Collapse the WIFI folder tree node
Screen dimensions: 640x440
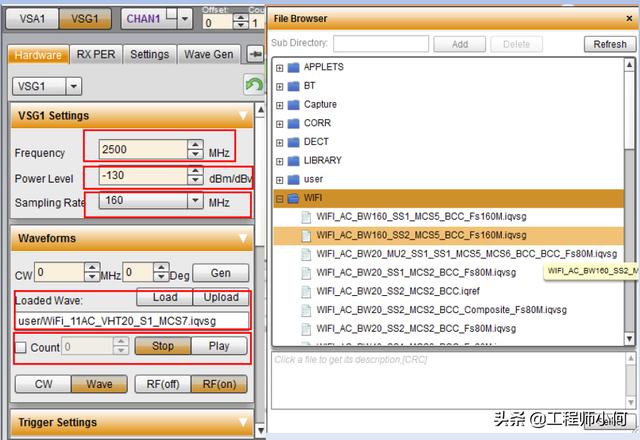pyautogui.click(x=279, y=198)
